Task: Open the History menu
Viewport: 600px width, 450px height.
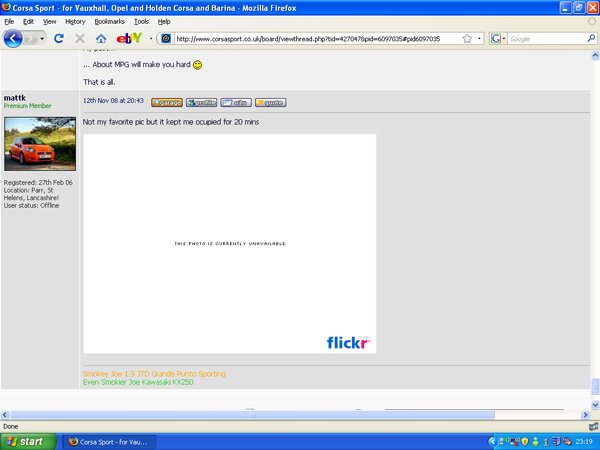Action: point(75,21)
